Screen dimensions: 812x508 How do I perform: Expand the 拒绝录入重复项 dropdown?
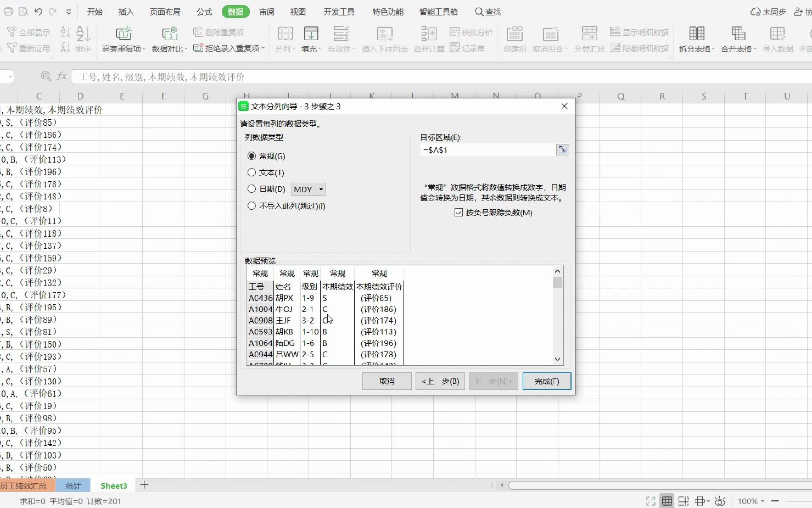click(x=263, y=48)
